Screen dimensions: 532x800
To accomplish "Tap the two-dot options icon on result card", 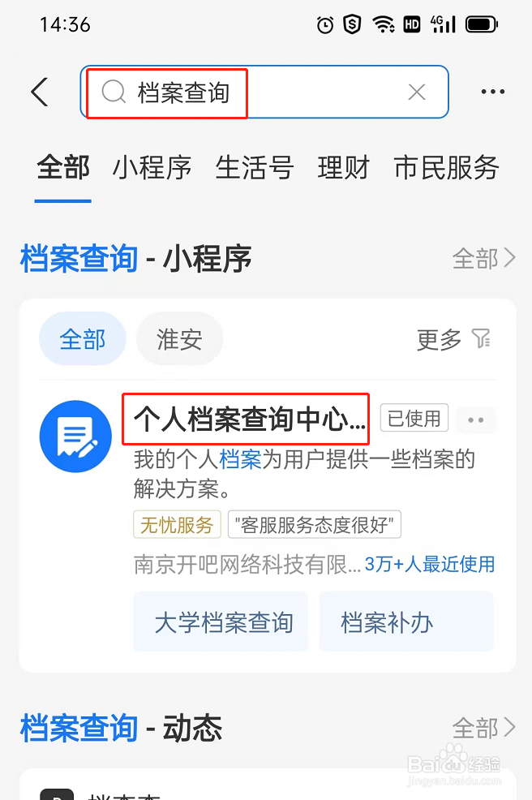I will [475, 420].
